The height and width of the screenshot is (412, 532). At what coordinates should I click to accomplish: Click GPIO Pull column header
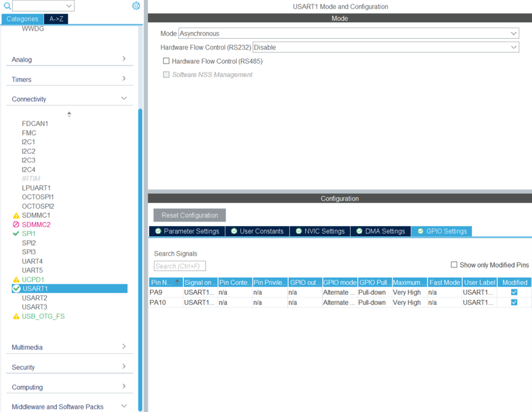374,283
